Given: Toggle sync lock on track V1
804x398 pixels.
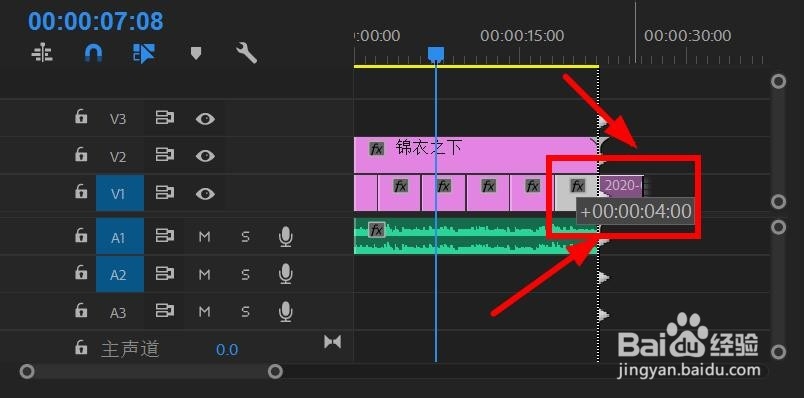Looking at the screenshot, I should 164,193.
